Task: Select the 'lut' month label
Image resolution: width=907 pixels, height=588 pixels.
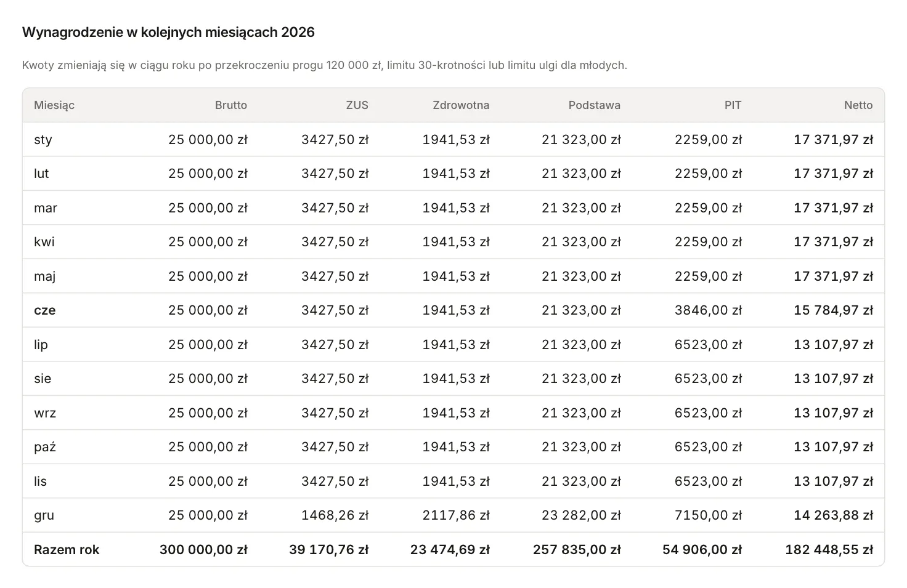Action: 41,174
